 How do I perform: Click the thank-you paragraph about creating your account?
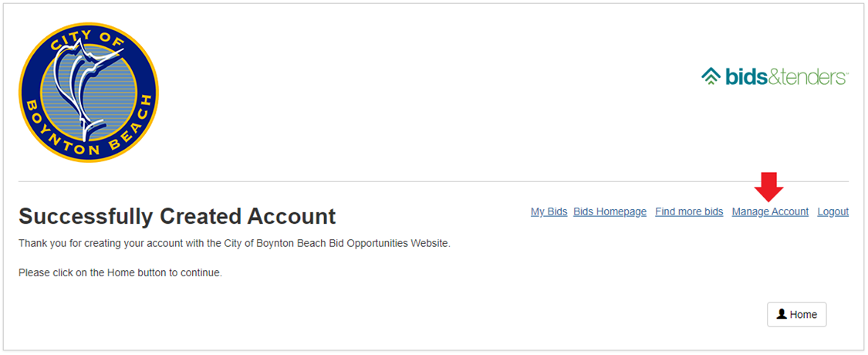click(235, 243)
